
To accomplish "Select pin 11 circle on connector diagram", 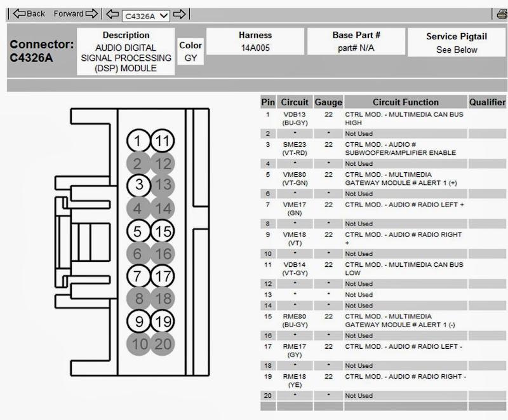I will tap(163, 141).
